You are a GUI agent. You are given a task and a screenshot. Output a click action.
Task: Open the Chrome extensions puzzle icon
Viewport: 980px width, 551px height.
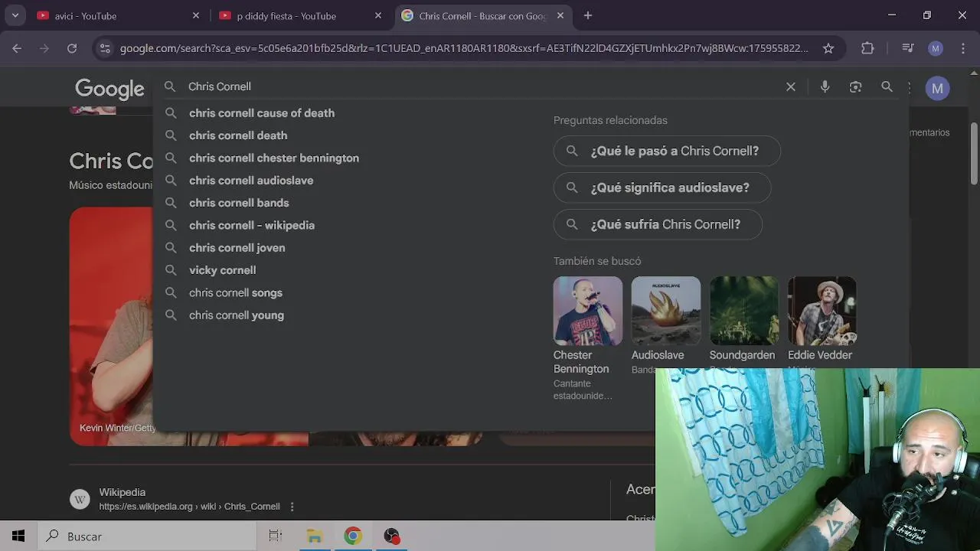click(867, 48)
